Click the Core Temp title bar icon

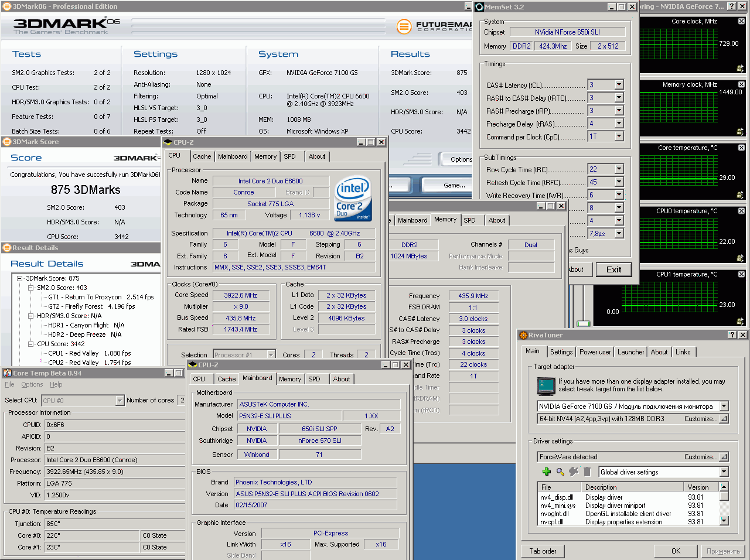click(x=8, y=373)
